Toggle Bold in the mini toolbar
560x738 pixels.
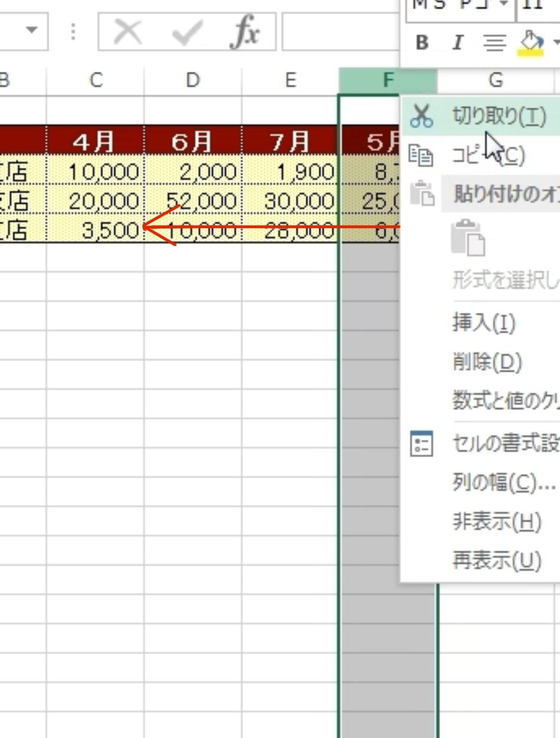pyautogui.click(x=422, y=43)
